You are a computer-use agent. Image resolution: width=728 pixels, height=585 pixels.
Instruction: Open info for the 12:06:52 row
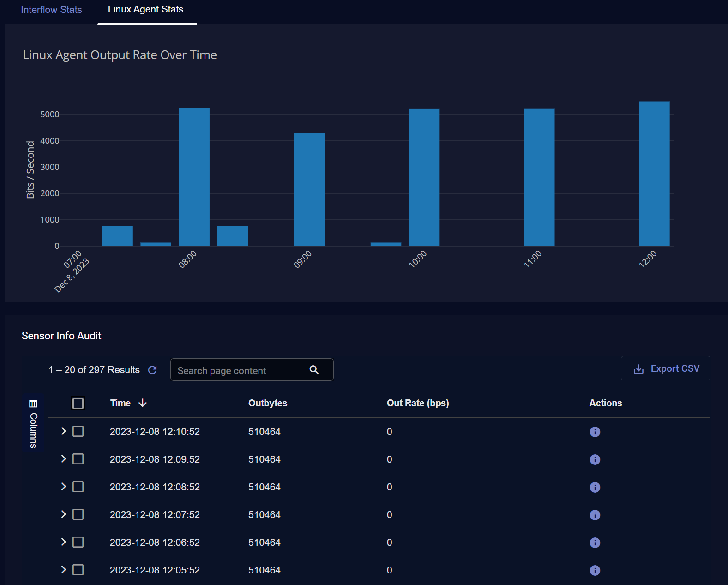click(595, 543)
